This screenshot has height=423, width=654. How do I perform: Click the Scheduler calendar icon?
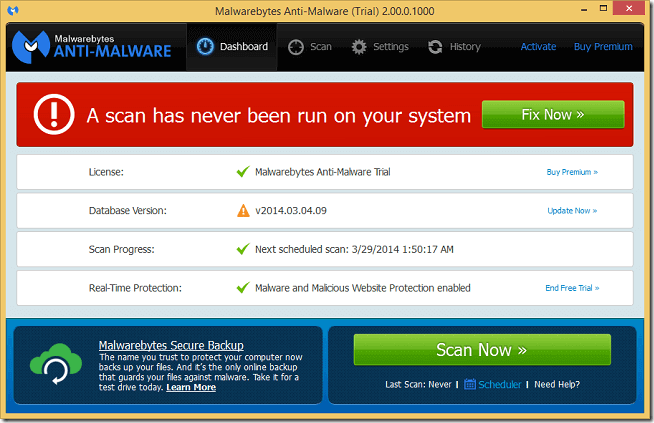coord(470,384)
